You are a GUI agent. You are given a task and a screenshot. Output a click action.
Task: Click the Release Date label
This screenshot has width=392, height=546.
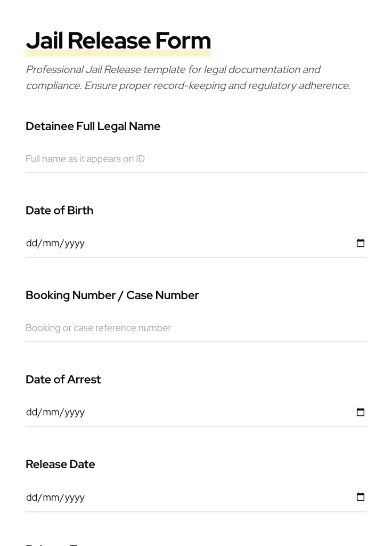[60, 464]
